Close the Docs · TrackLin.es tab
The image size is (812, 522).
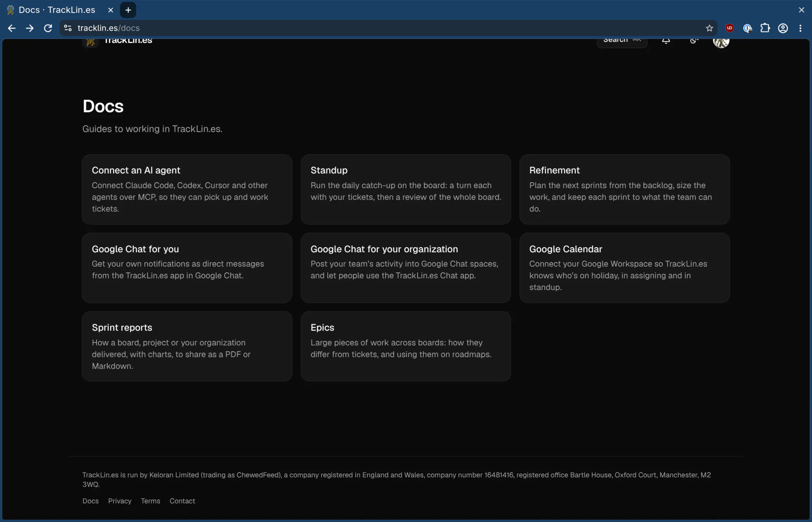(111, 10)
